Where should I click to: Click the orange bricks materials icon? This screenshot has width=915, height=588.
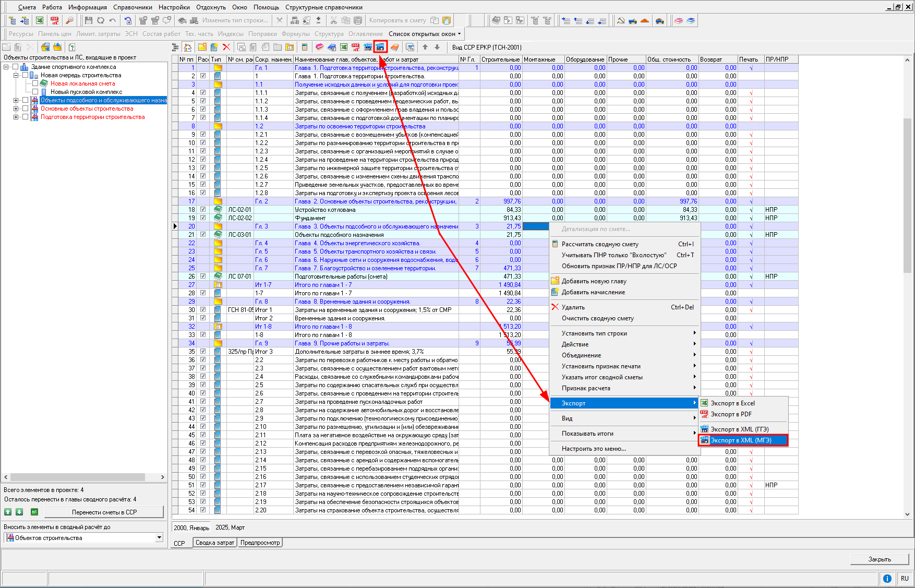tap(645, 20)
